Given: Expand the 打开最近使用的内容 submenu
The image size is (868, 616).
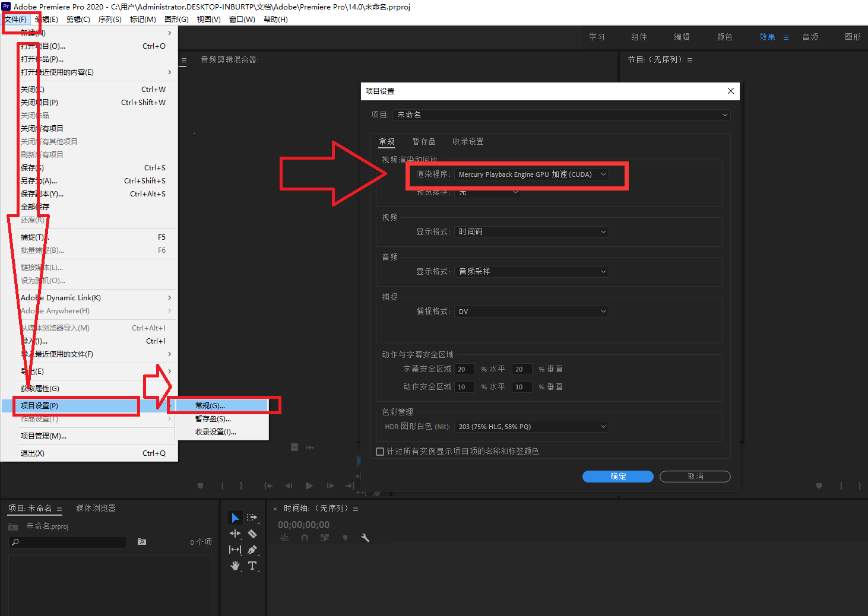Looking at the screenshot, I should point(89,72).
